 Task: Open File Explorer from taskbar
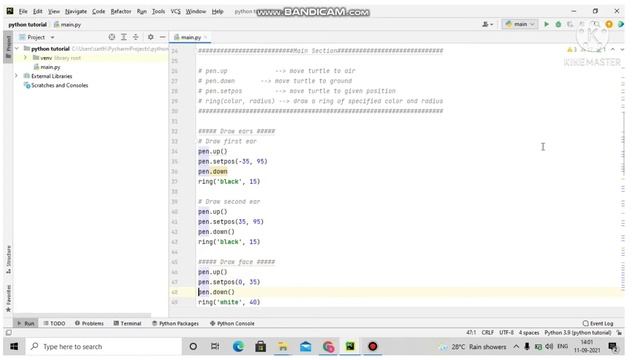pos(282,347)
